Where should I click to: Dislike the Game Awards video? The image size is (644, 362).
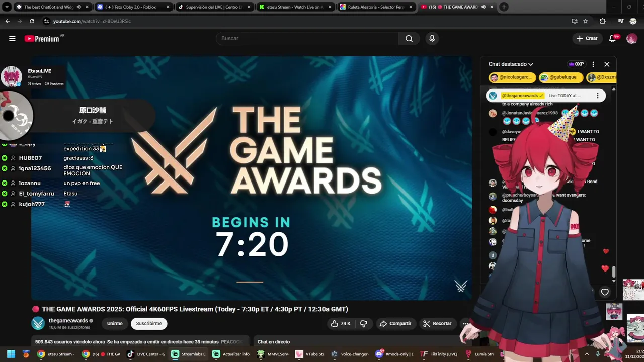point(363,324)
